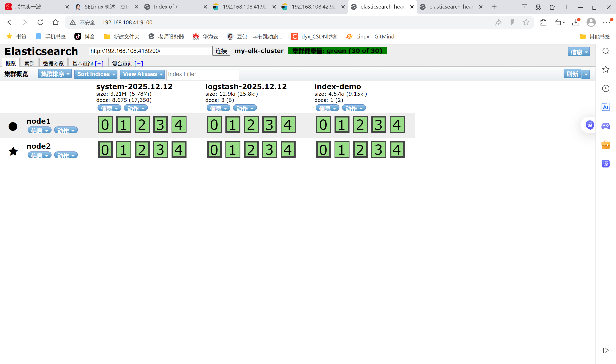Screen dimensions: 616x364
Task: Expand the View Aliases dropdown
Action: tap(142, 74)
